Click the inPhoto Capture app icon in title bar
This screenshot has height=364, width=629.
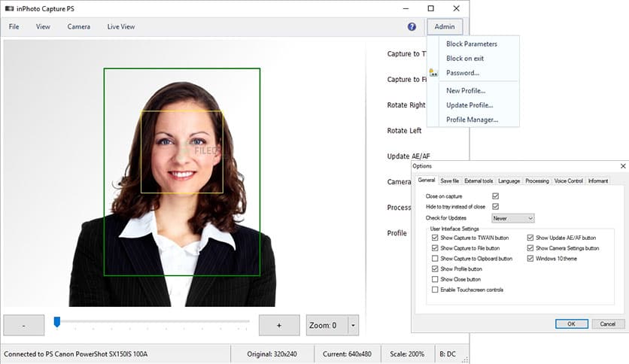(x=8, y=7)
